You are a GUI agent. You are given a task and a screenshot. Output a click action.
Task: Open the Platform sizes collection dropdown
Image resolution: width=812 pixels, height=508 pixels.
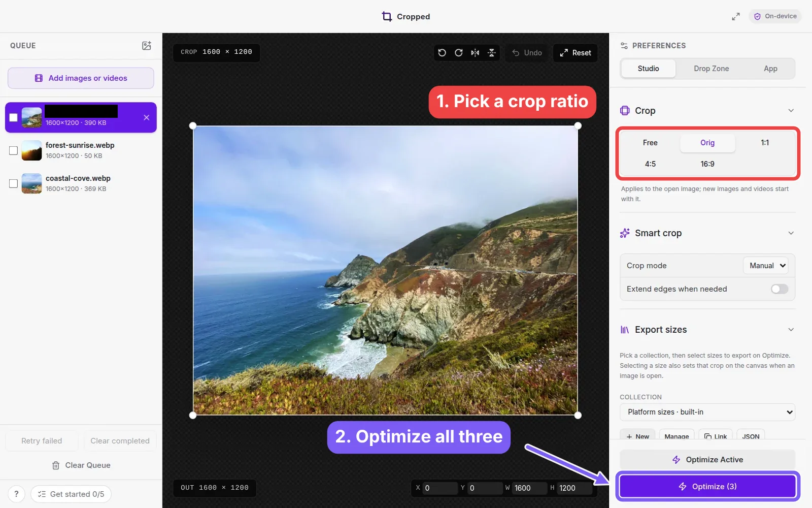point(707,412)
